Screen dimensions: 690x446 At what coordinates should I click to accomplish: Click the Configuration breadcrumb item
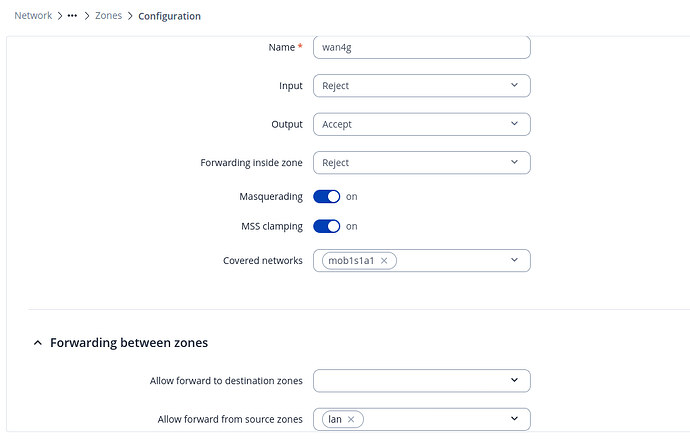[170, 16]
